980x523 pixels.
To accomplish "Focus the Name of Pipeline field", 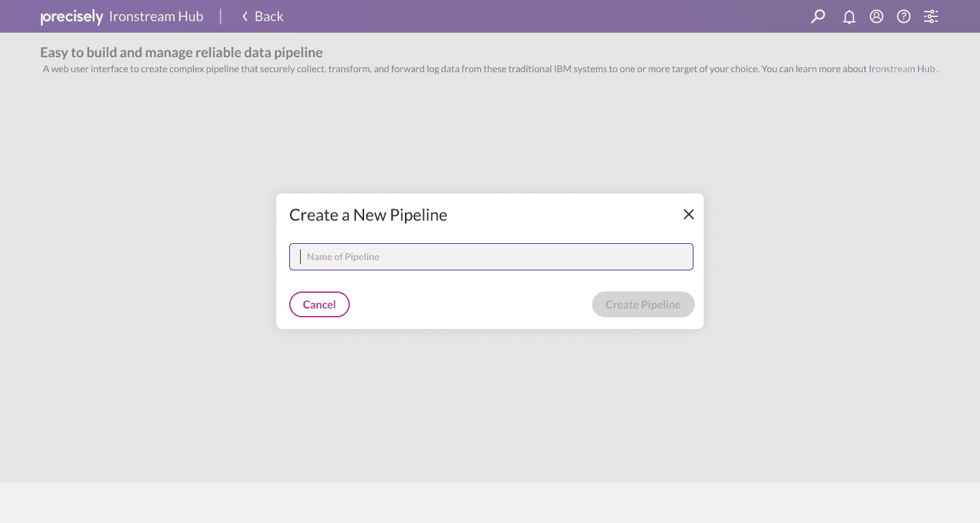I will 491,257.
